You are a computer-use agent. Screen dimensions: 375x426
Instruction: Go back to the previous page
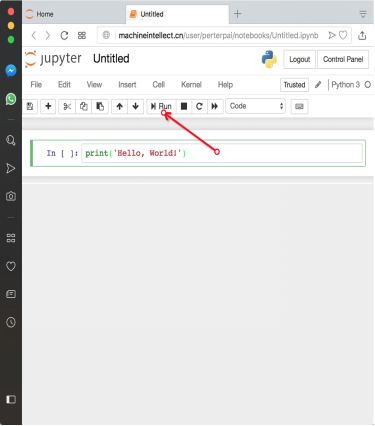[x=34, y=35]
